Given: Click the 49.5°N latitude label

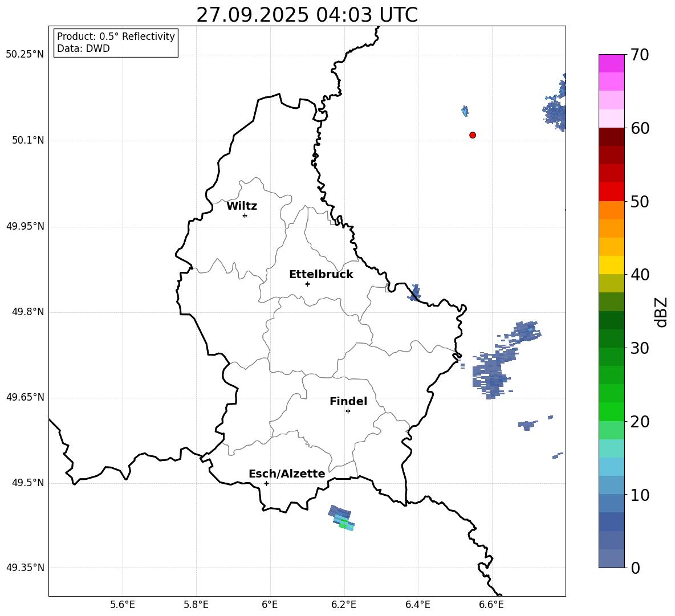Looking at the screenshot, I should pyautogui.click(x=28, y=483).
